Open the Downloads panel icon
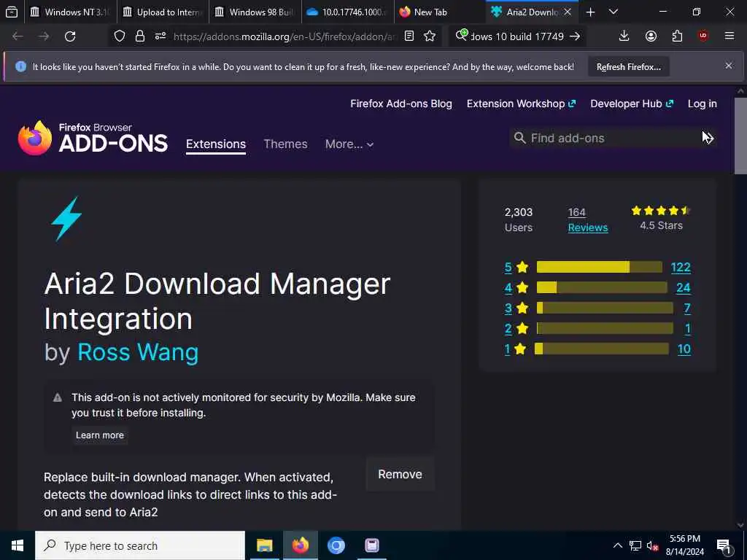 point(624,36)
